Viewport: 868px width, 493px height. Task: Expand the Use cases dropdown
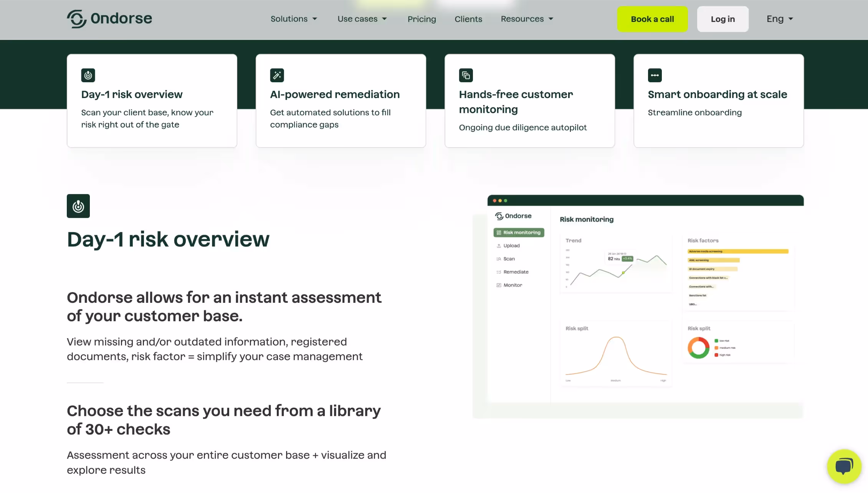(x=362, y=19)
